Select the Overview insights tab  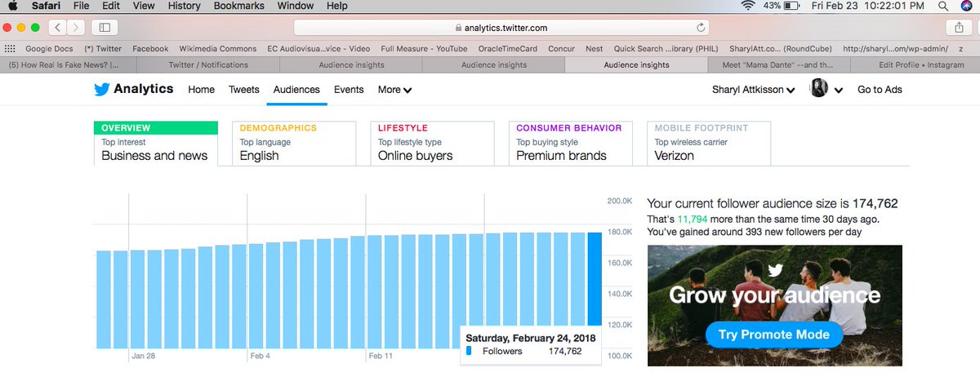tap(156, 143)
